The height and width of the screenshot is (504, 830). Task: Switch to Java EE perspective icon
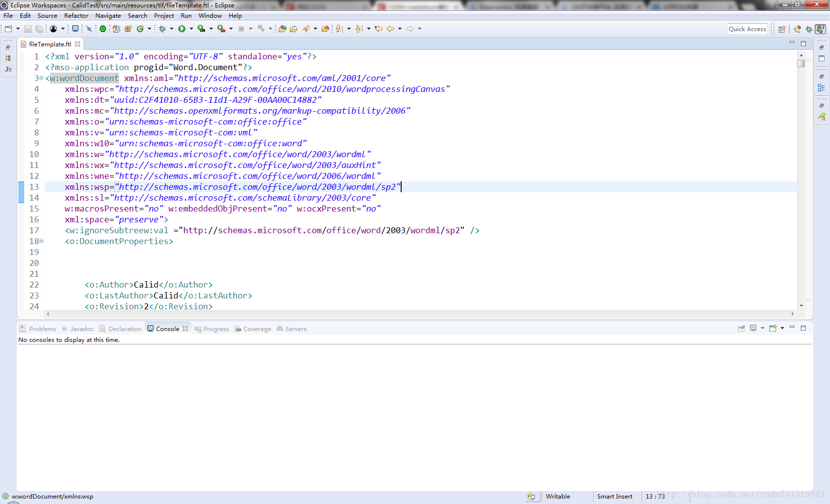[x=797, y=29]
